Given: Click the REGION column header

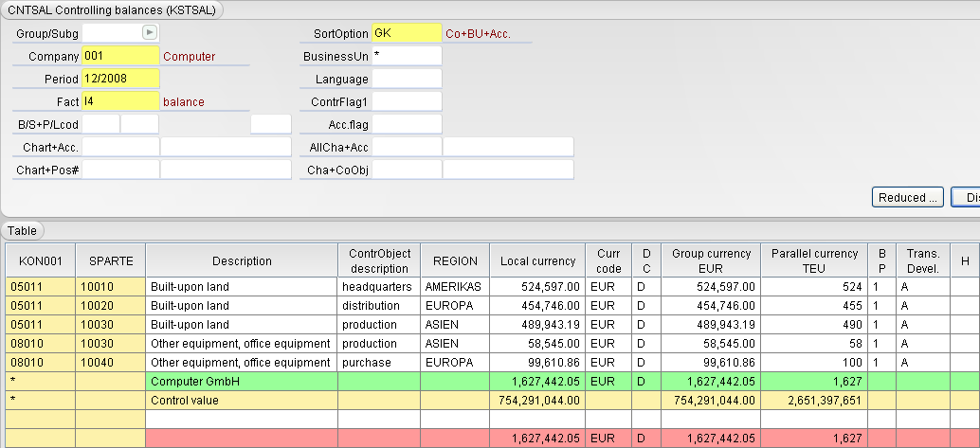Looking at the screenshot, I should coord(456,261).
